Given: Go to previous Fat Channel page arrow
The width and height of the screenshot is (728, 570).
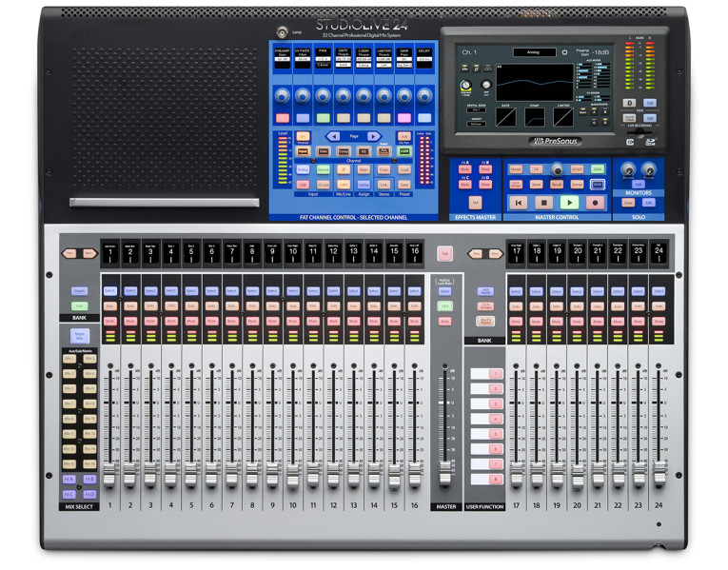Looking at the screenshot, I should [333, 136].
